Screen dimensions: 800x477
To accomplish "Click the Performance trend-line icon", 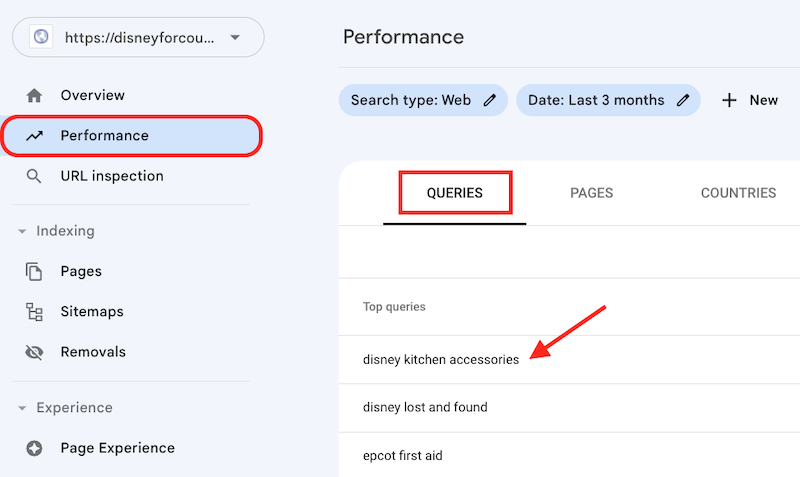I will pyautogui.click(x=35, y=136).
